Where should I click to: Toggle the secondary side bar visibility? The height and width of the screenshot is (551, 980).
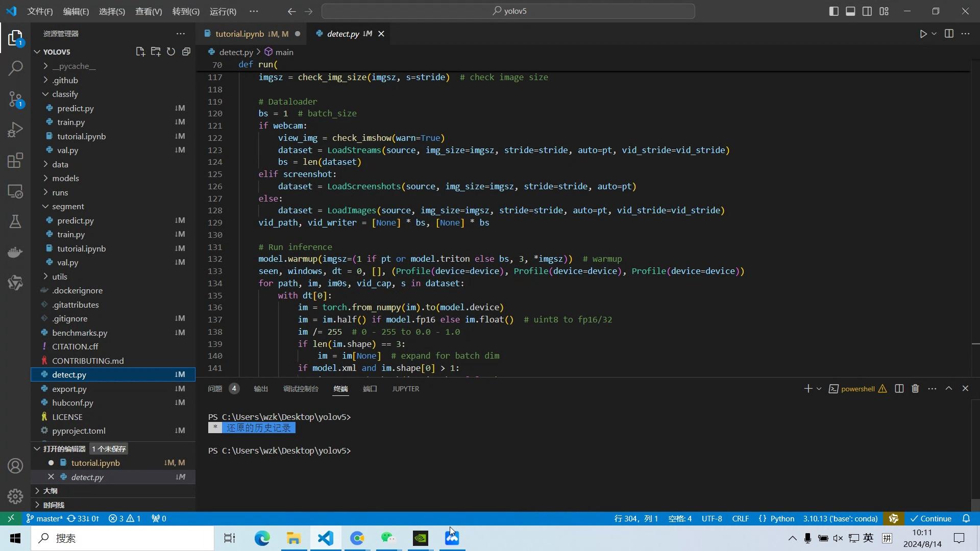pyautogui.click(x=867, y=11)
